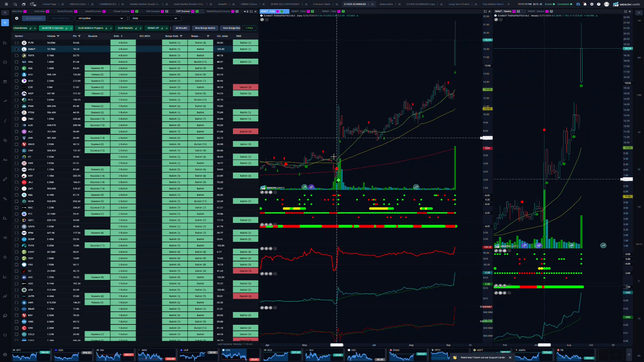The width and height of the screenshot is (644, 362).
Task: Open STOCK SCANNERS tab options menu
Action: (369, 4)
